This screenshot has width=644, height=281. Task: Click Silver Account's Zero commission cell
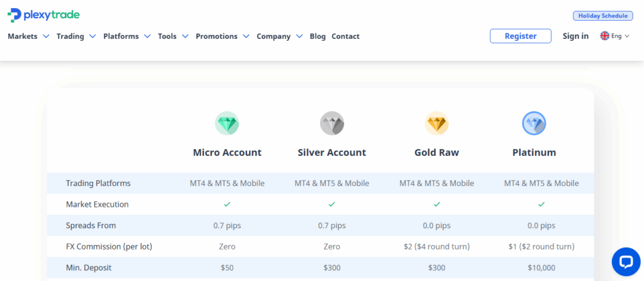(332, 246)
